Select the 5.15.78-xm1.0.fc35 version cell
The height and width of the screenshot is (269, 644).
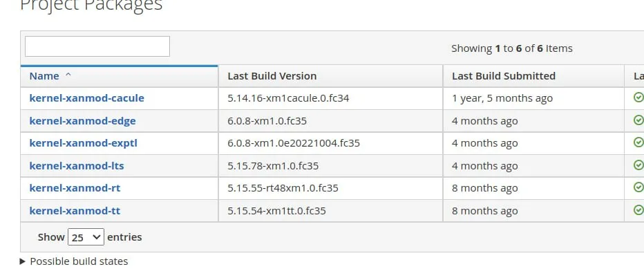coord(330,166)
